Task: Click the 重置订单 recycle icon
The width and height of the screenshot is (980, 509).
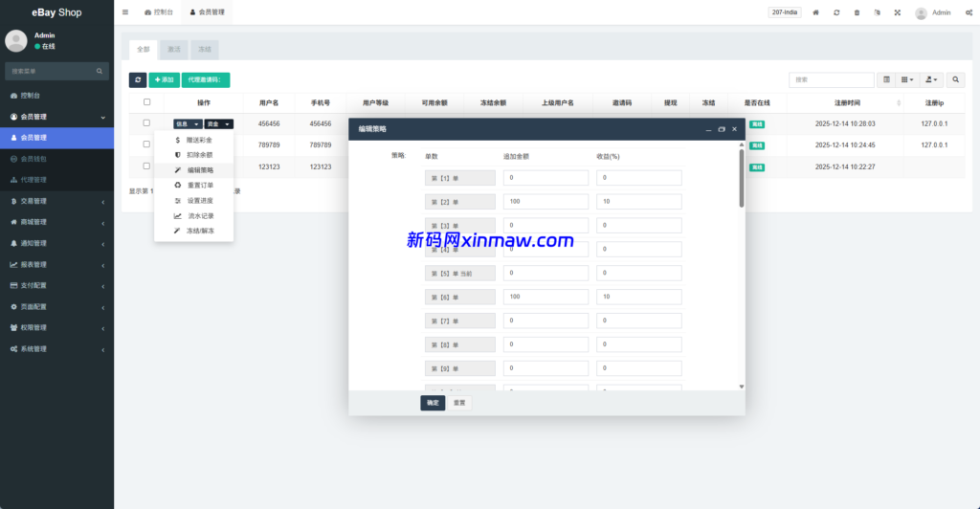Action: [x=177, y=185]
